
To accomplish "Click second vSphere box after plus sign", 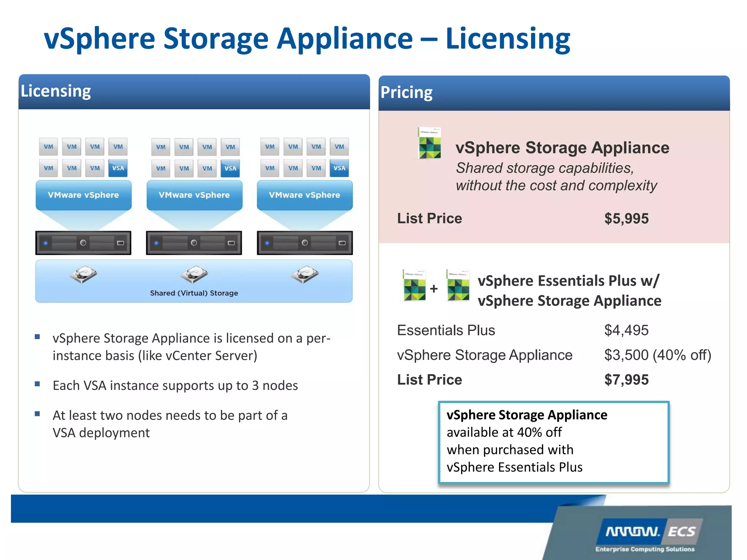I will [458, 285].
